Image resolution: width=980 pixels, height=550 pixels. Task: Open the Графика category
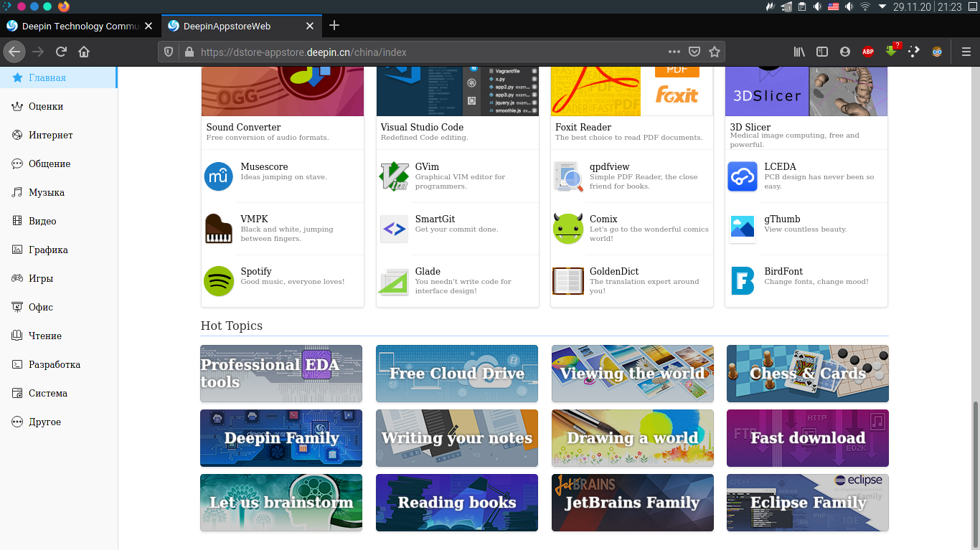[x=58, y=250]
